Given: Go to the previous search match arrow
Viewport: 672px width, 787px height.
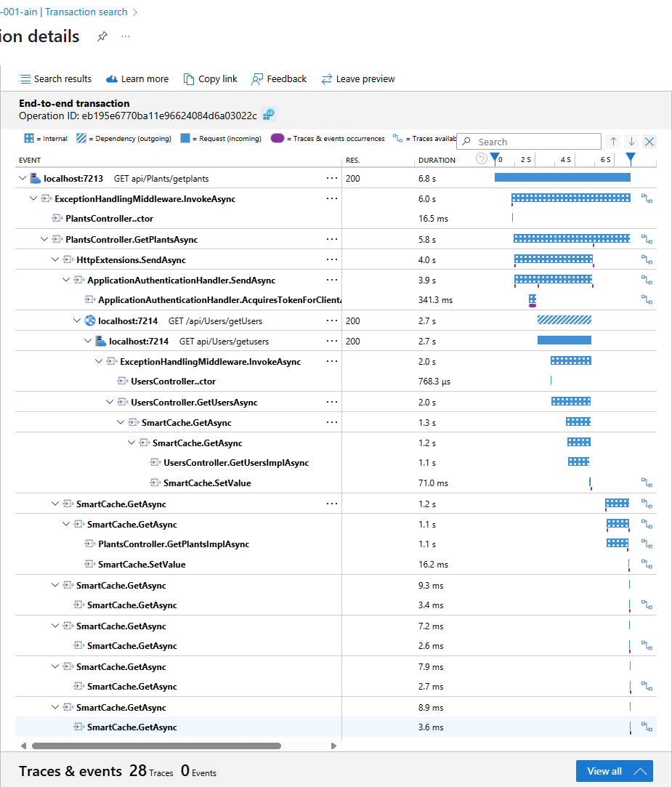Looking at the screenshot, I should click(x=614, y=142).
